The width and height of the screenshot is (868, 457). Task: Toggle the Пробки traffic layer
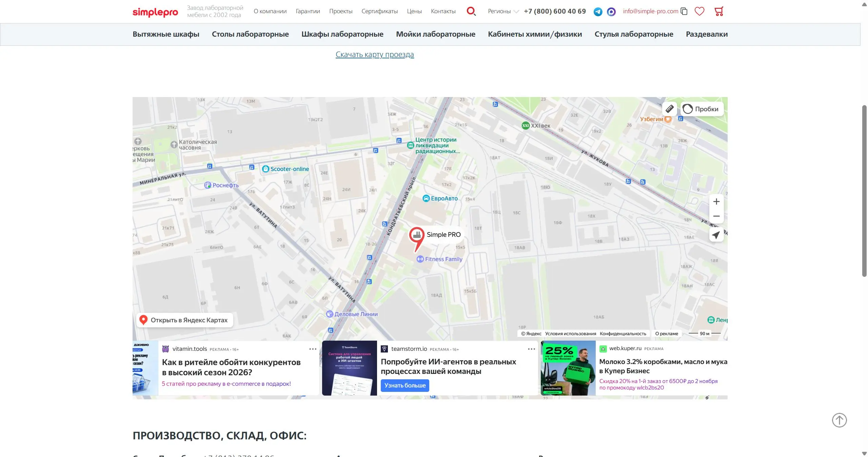pyautogui.click(x=702, y=109)
